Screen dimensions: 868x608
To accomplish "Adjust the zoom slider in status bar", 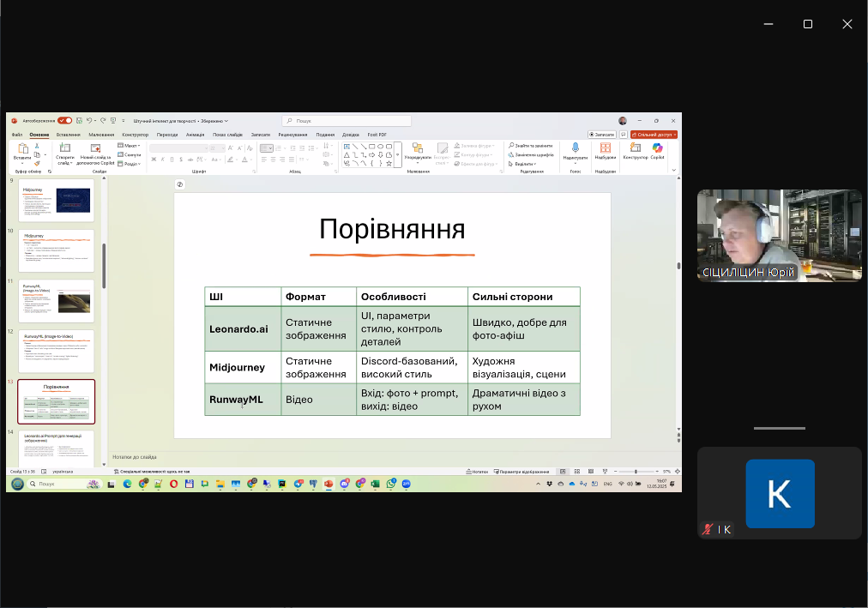I will pyautogui.click(x=636, y=472).
